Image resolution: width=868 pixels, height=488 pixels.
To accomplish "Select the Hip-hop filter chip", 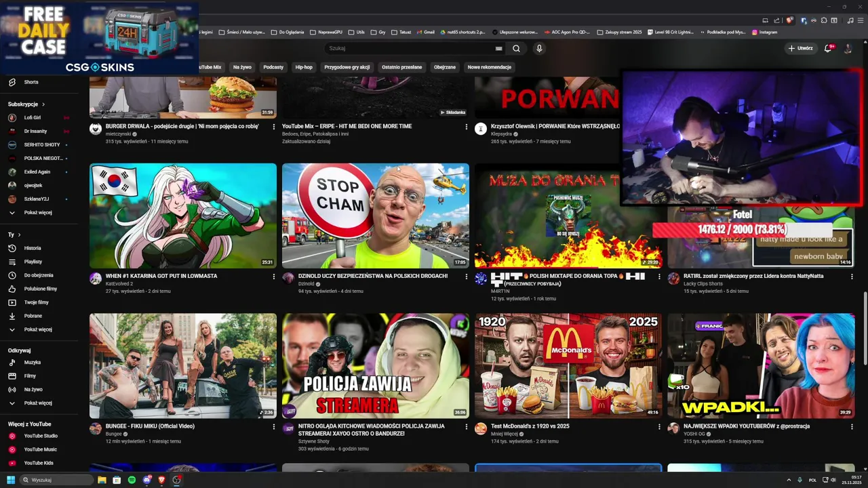I will click(304, 67).
